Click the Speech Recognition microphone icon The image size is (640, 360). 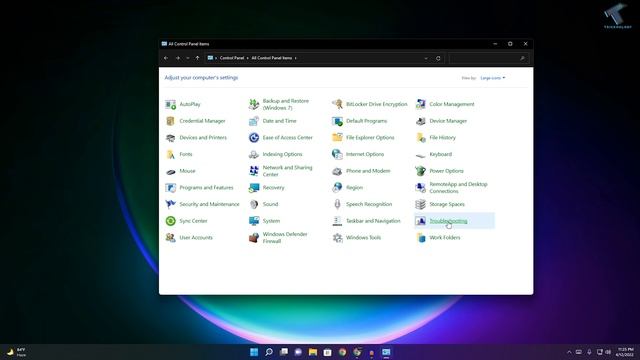pyautogui.click(x=337, y=204)
